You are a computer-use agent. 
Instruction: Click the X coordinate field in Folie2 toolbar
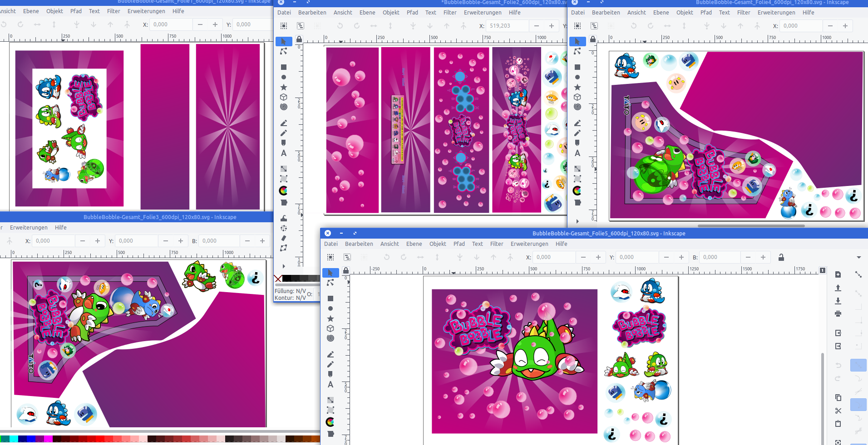click(507, 26)
